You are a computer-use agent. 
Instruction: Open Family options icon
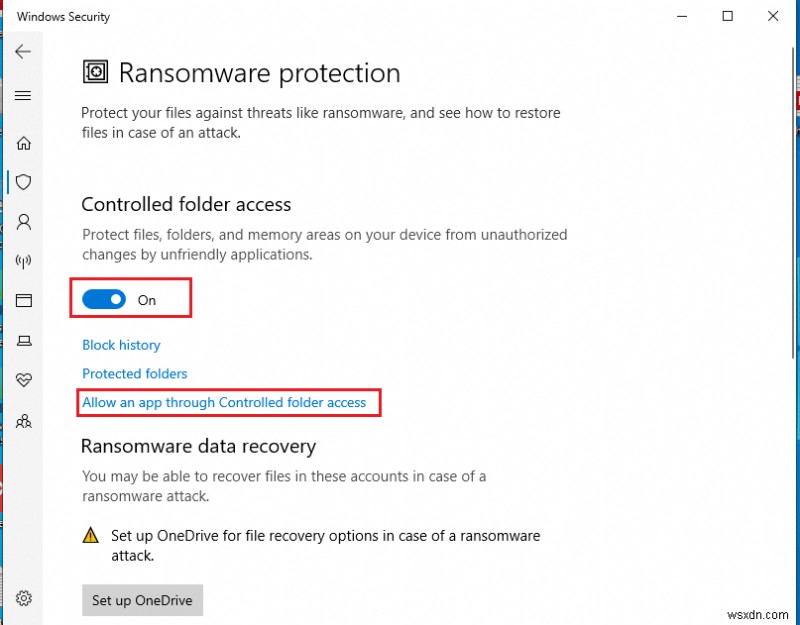click(23, 420)
